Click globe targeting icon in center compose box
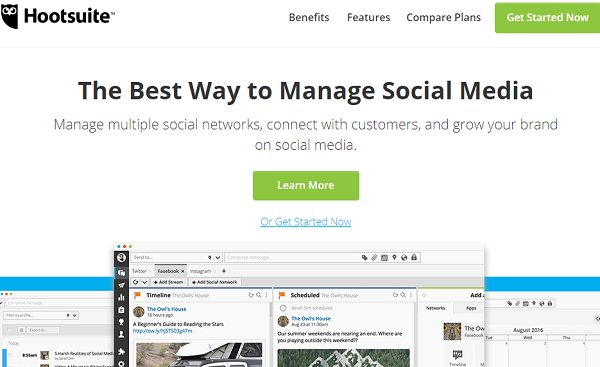Viewport: 600px width, 367px height. coord(404,258)
